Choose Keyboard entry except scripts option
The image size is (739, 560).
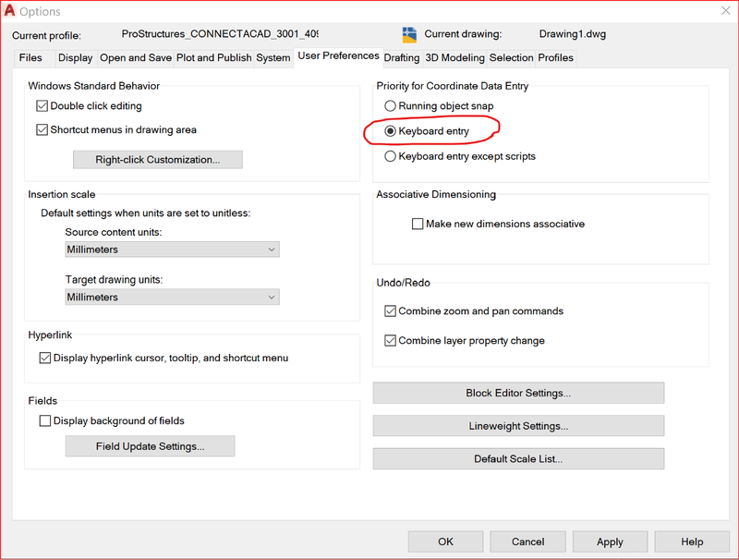[390, 156]
